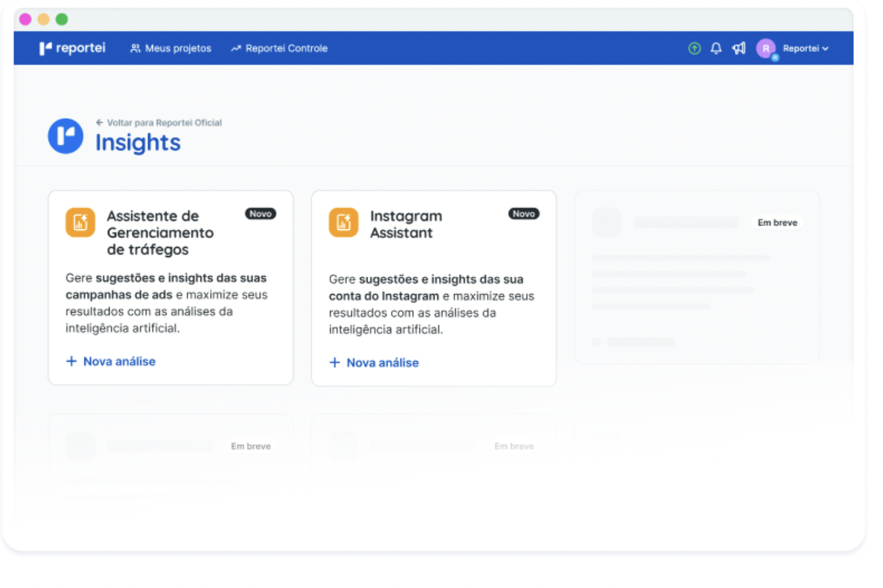Click the Novo badge on the Assistente card
The height and width of the screenshot is (588, 883).
(261, 214)
